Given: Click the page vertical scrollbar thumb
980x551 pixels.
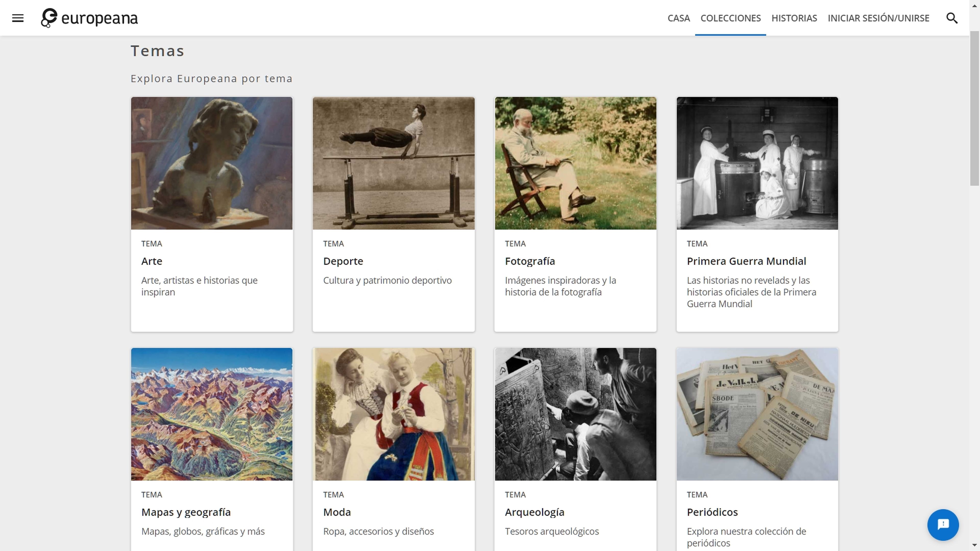Looking at the screenshot, I should point(975,108).
